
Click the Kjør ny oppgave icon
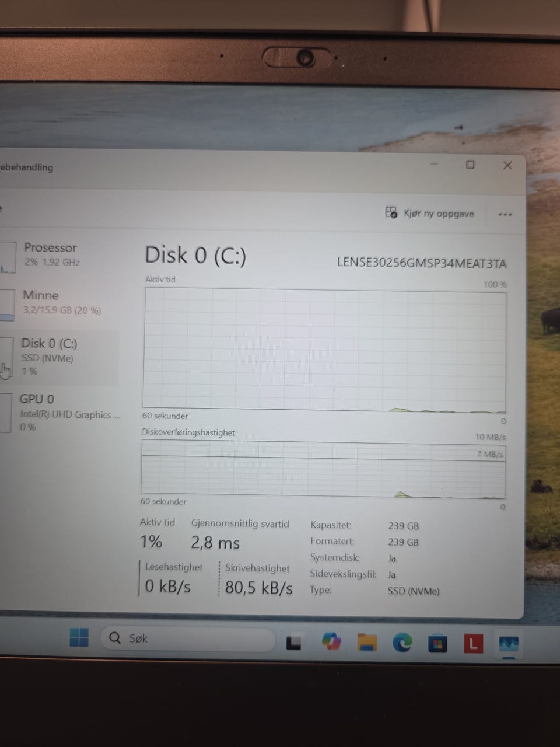(x=391, y=212)
